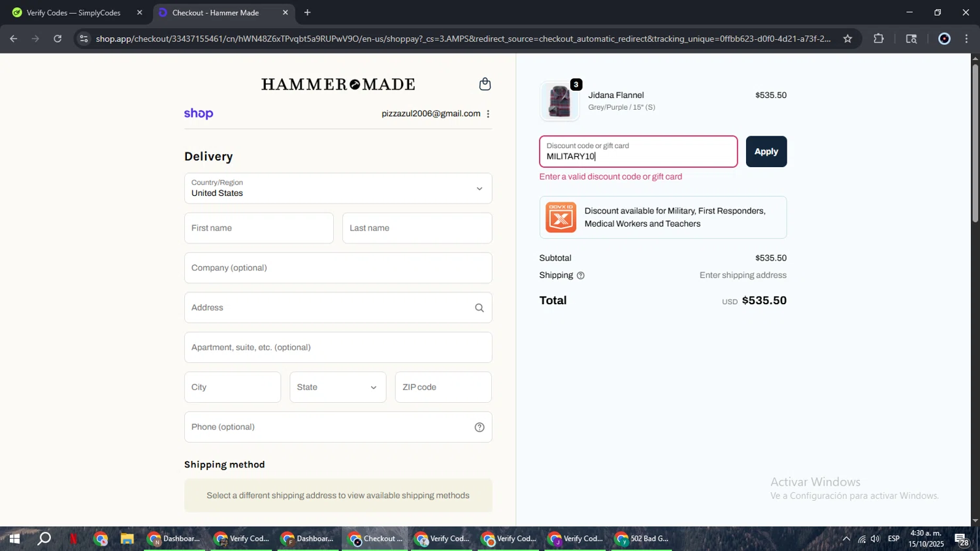Open new browser tab

pos(307,12)
